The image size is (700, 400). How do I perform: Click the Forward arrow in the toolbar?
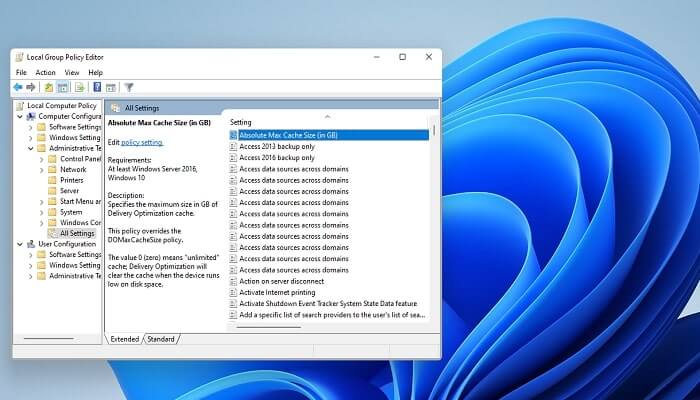31,87
